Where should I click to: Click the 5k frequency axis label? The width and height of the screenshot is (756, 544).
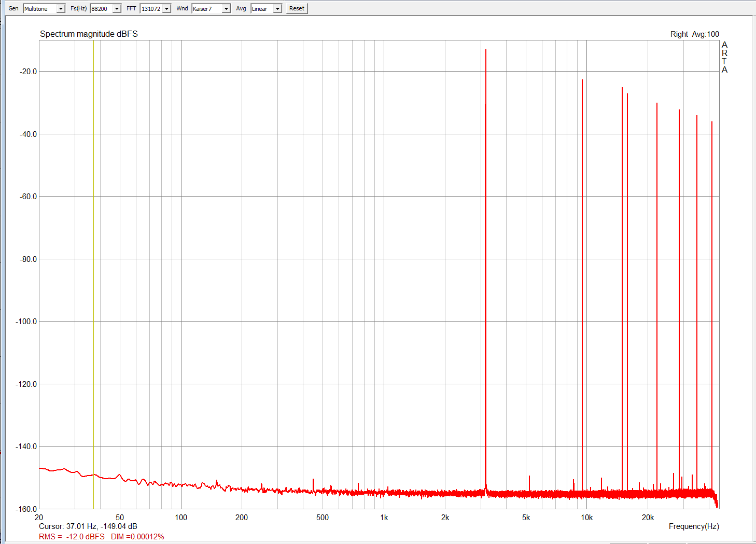(526, 517)
